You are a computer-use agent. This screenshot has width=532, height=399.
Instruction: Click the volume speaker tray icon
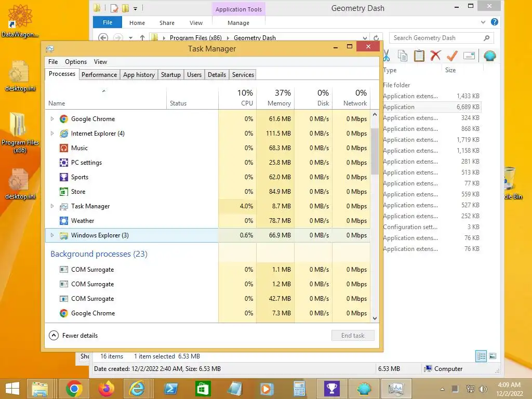pyautogui.click(x=483, y=389)
